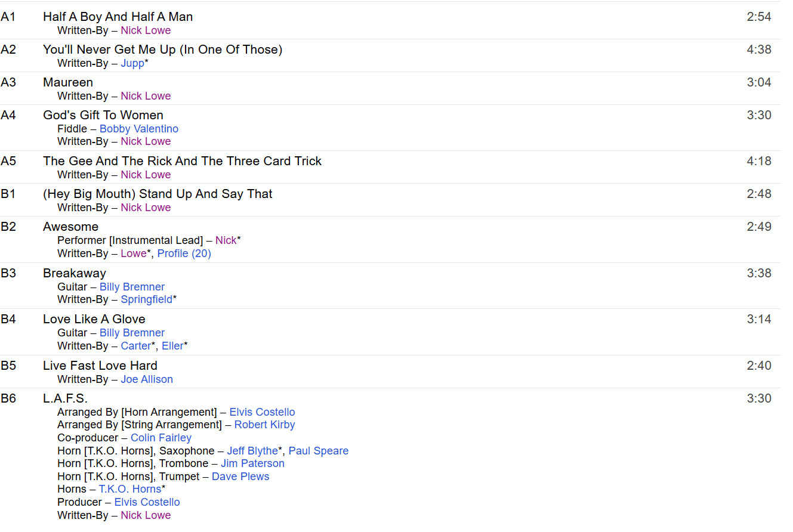Open the Carter writer link

click(x=135, y=346)
